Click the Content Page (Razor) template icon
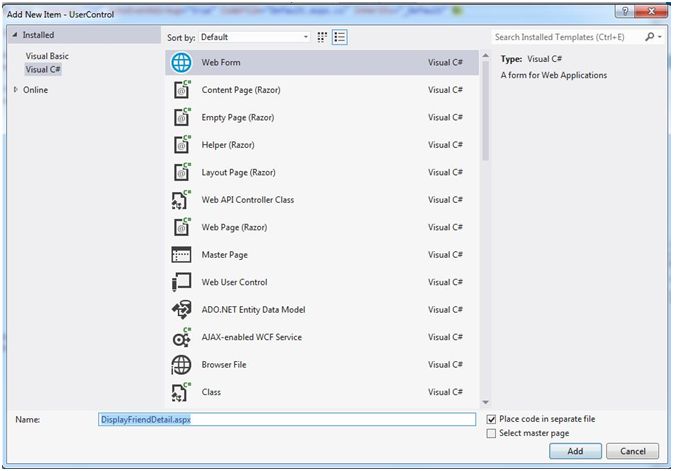Screen dimensions: 673x471 182,90
